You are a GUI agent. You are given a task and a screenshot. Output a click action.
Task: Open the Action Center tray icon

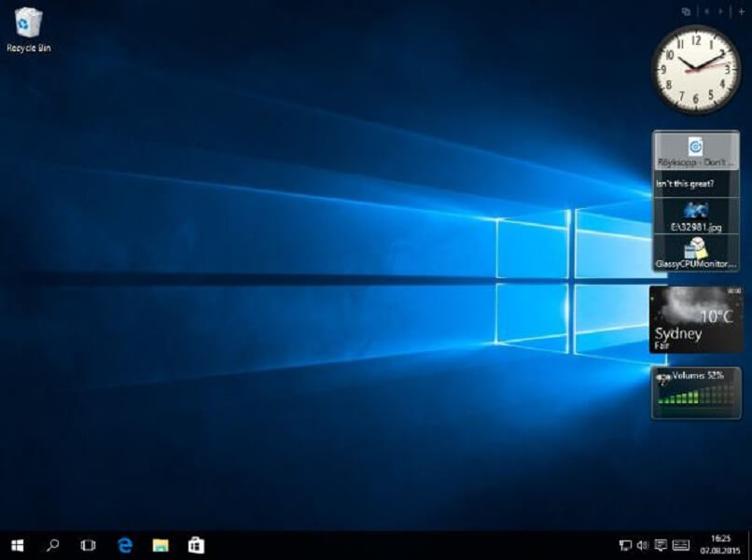pyautogui.click(x=660, y=544)
